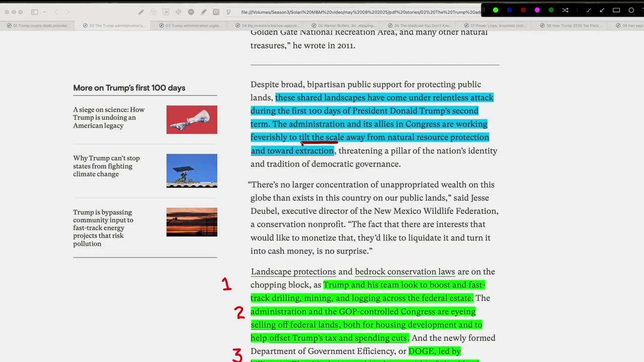644x362 pixels.
Task: Follow the 'Landscape protections' link
Action: point(293,271)
